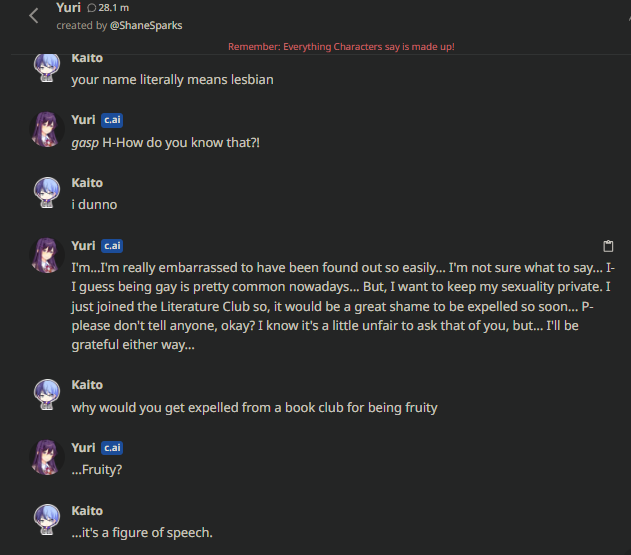Click the Kaito username above the "expelled" question
The width and height of the screenshot is (631, 555).
(87, 385)
